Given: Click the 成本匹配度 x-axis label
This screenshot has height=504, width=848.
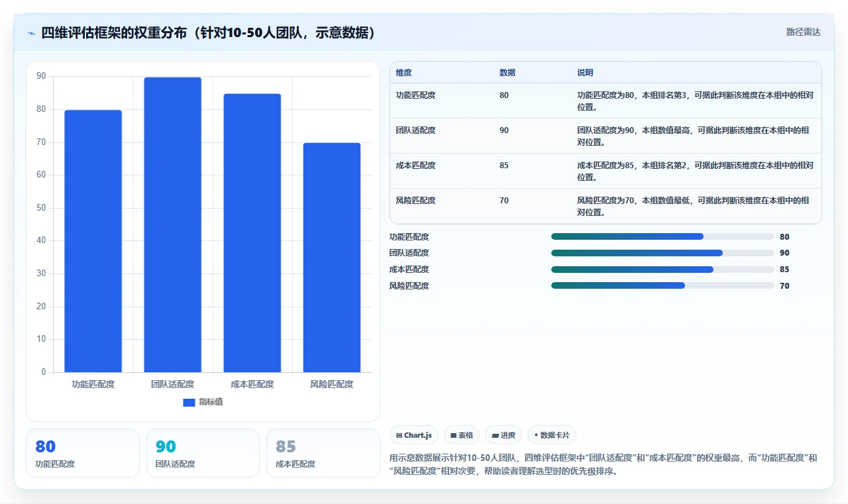Looking at the screenshot, I should point(252,385).
